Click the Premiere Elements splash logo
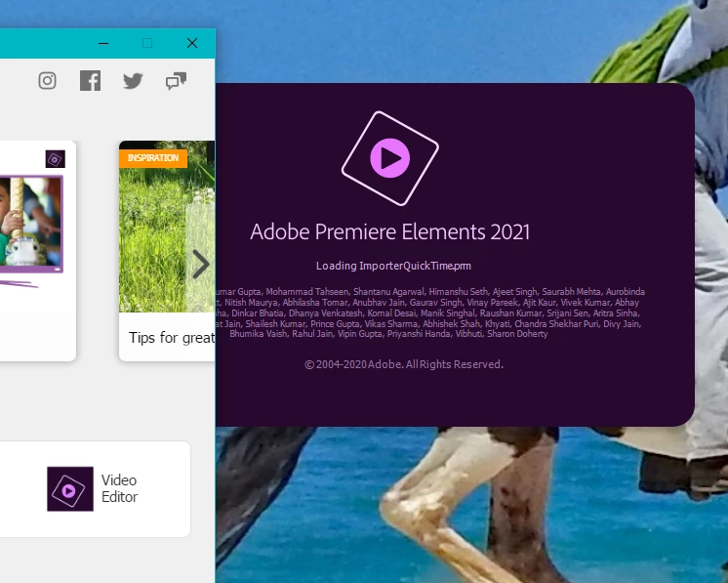 pos(390,158)
